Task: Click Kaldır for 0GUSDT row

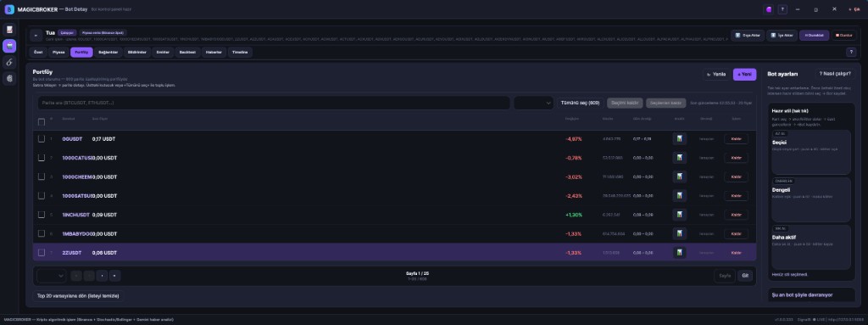Action: 736,138
